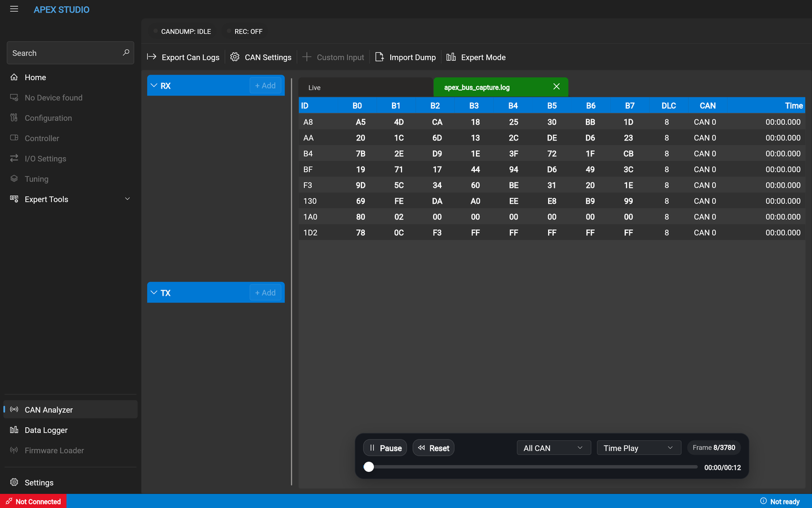Screen dimensions: 812x508
Task: Click the Search input field
Action: tap(70, 52)
